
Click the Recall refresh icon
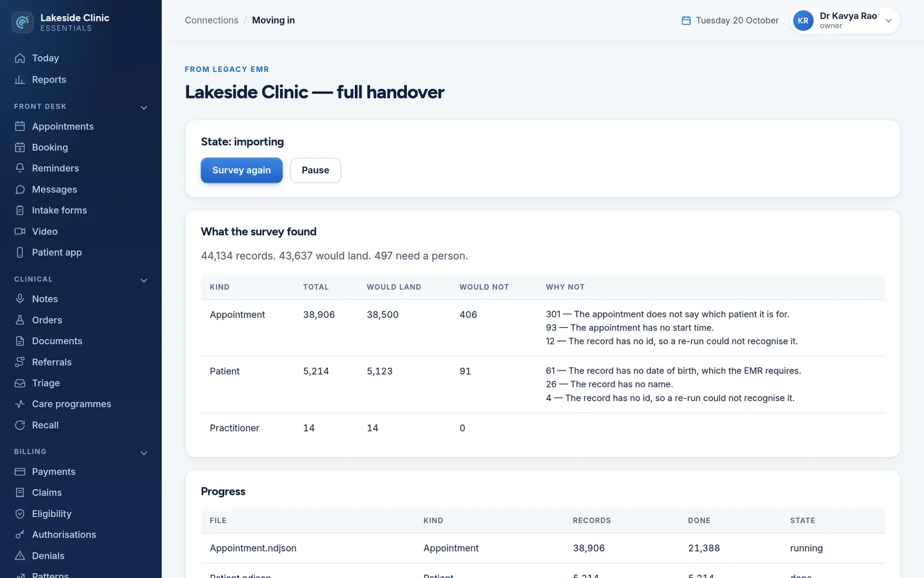20,425
